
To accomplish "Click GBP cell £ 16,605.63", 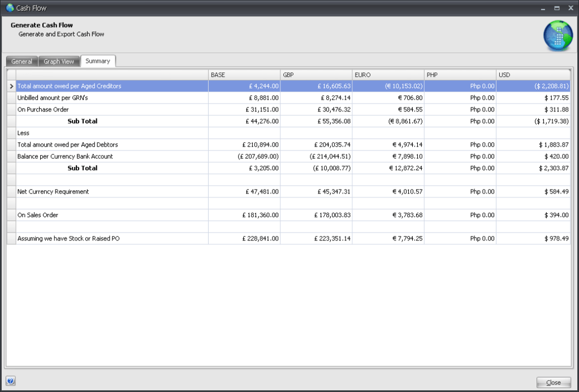I will 316,86.
